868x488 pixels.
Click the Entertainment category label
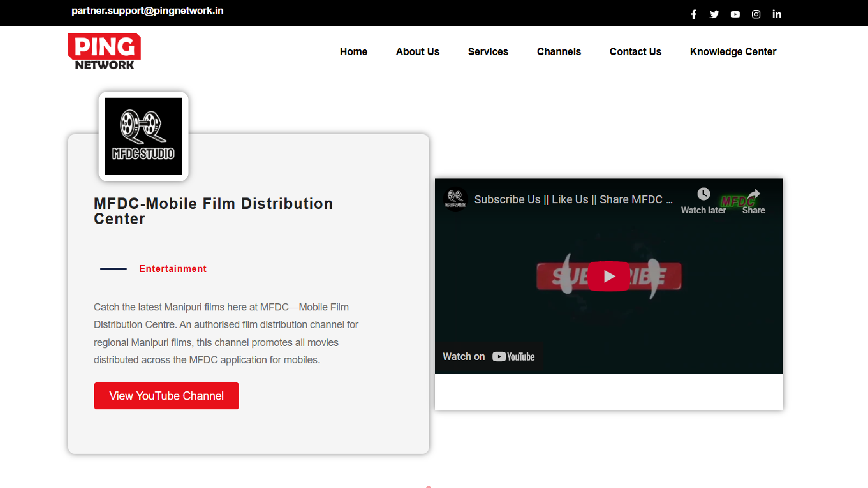[173, 269]
